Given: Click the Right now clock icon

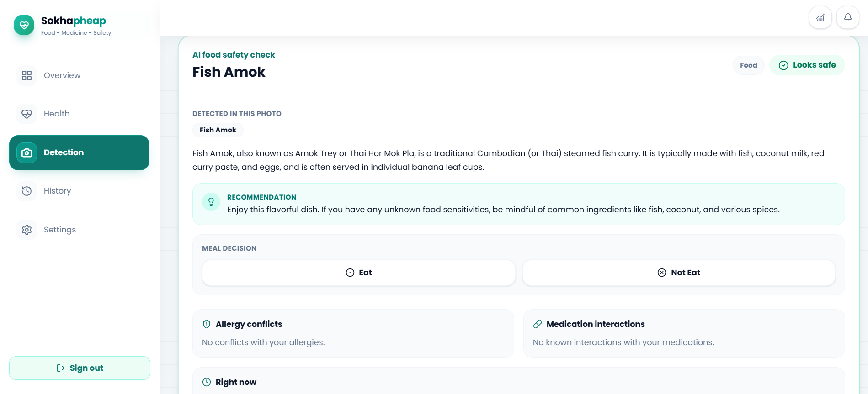Looking at the screenshot, I should 207,382.
